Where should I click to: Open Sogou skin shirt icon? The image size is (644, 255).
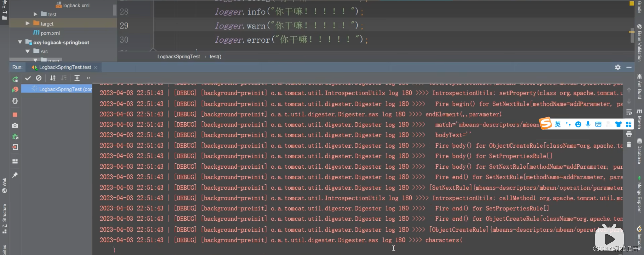pyautogui.click(x=618, y=124)
